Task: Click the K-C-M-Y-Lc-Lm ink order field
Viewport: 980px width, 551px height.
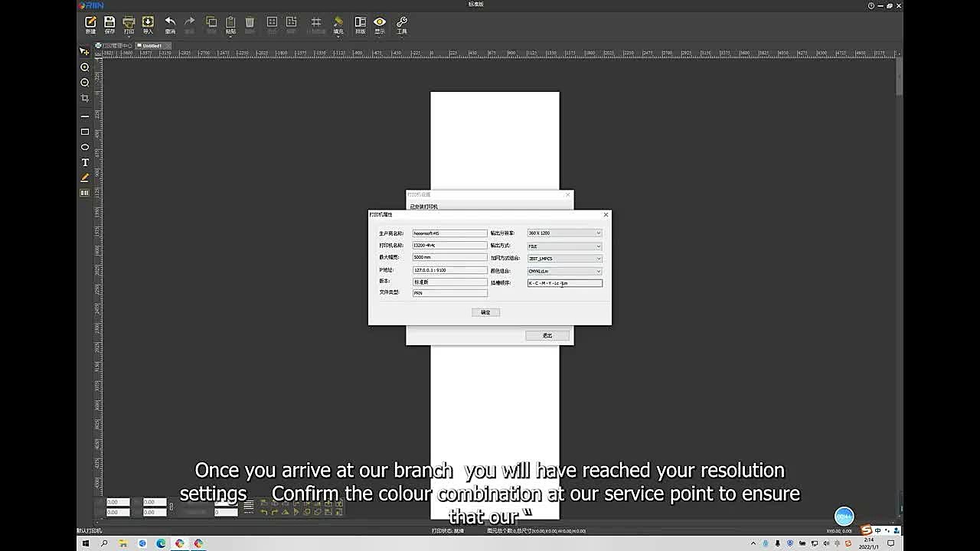Action: (564, 283)
